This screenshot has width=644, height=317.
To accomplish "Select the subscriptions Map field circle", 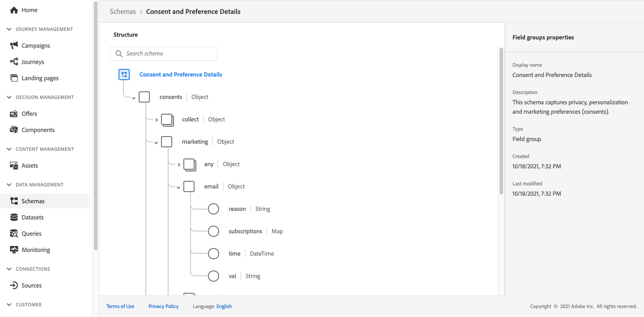I will pyautogui.click(x=214, y=231).
